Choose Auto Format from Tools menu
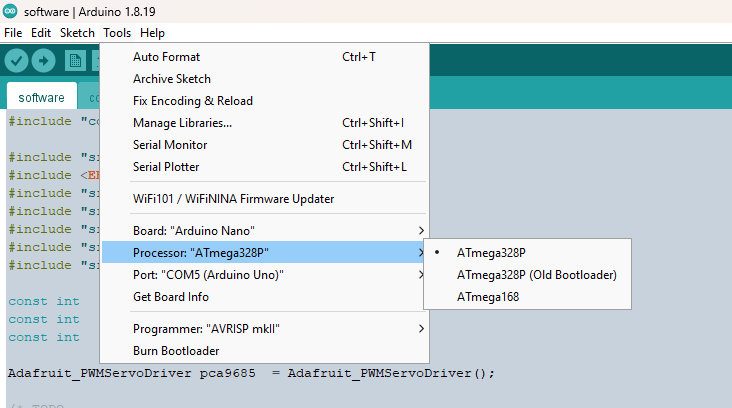This screenshot has width=732, height=408. coord(265,57)
